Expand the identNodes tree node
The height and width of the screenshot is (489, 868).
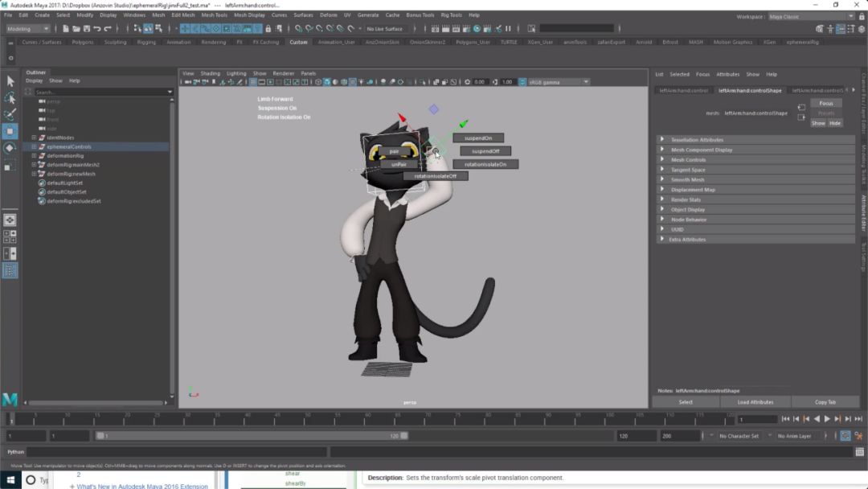pyautogui.click(x=34, y=138)
